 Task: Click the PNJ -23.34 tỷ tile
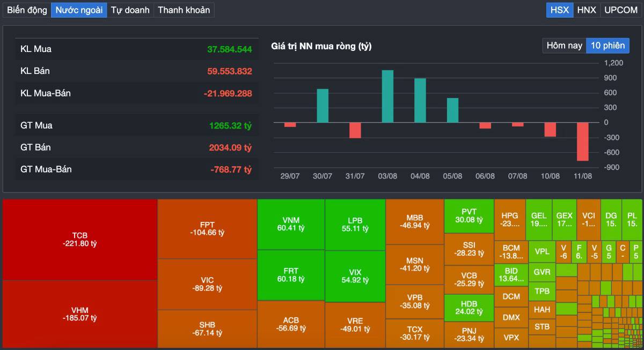point(469,334)
